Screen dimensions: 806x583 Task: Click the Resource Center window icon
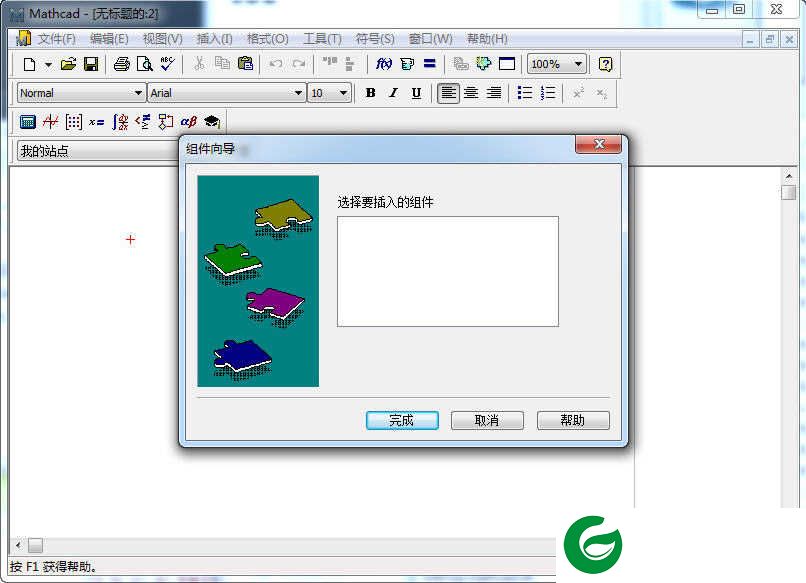pyautogui.click(x=507, y=64)
